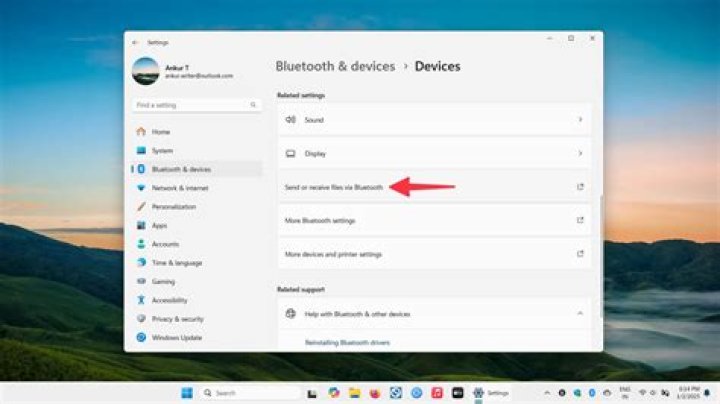Image resolution: width=720 pixels, height=404 pixels.
Task: Open the red music app in taskbar
Action: (x=437, y=393)
